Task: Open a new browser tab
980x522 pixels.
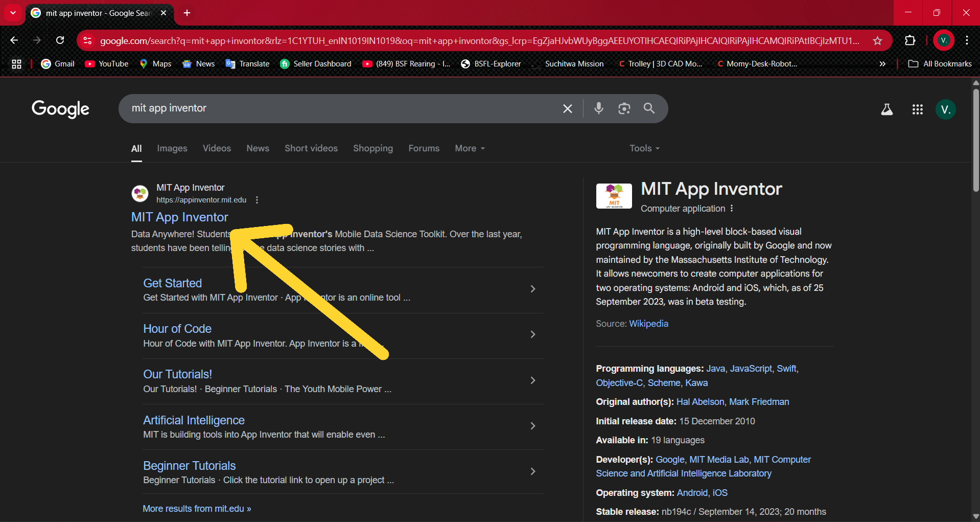Action: pyautogui.click(x=187, y=13)
